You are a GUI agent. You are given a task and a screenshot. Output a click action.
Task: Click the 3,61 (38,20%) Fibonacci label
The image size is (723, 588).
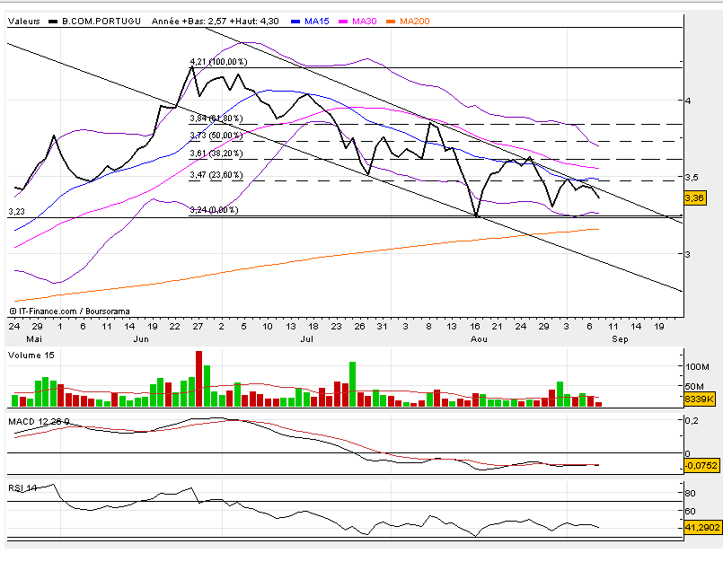click(216, 154)
